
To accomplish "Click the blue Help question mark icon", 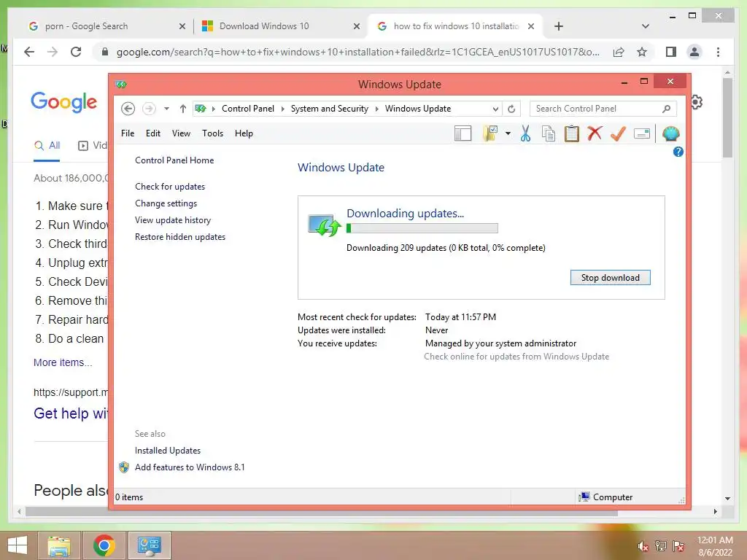I will pos(678,152).
